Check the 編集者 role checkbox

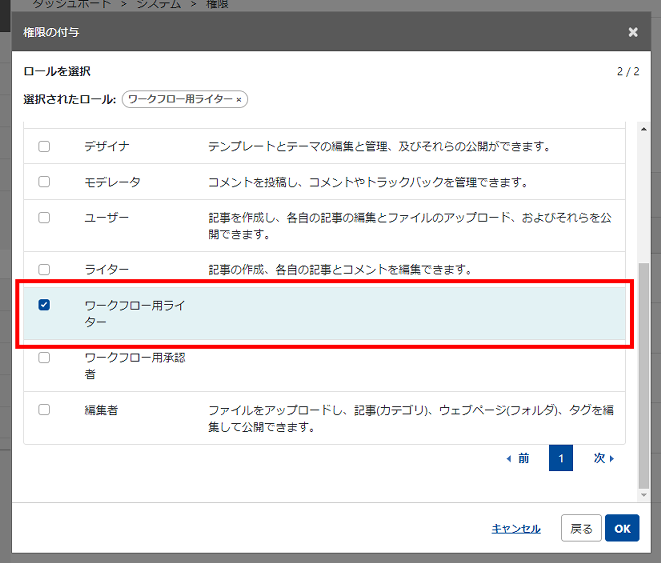pos(44,409)
